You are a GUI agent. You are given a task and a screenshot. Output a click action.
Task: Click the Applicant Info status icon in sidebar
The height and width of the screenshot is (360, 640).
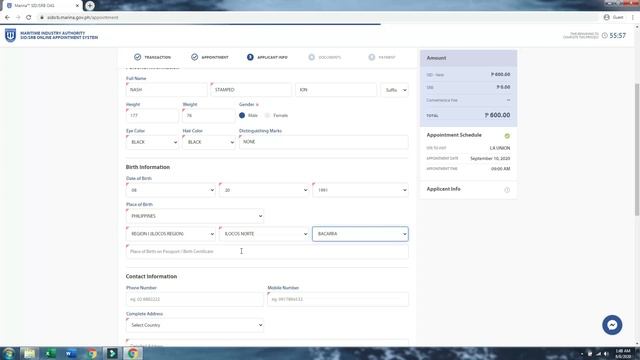(x=507, y=190)
